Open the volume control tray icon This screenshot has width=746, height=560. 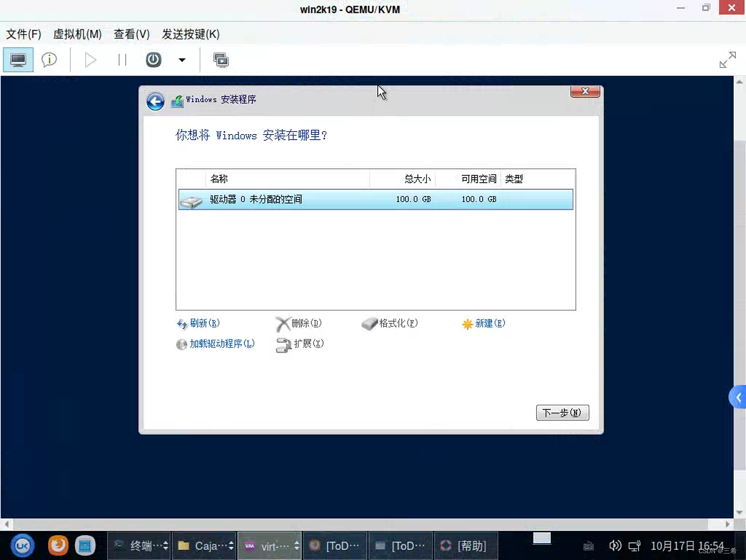point(615,545)
